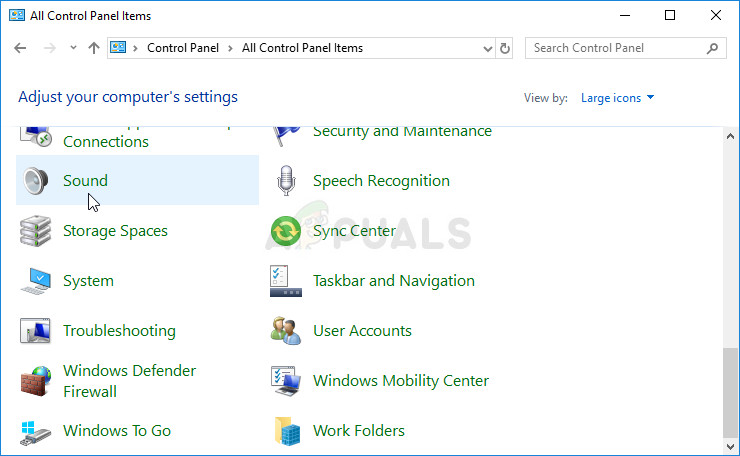This screenshot has height=456, width=740.
Task: Click the Storage Spaces drives icon
Action: (x=36, y=231)
